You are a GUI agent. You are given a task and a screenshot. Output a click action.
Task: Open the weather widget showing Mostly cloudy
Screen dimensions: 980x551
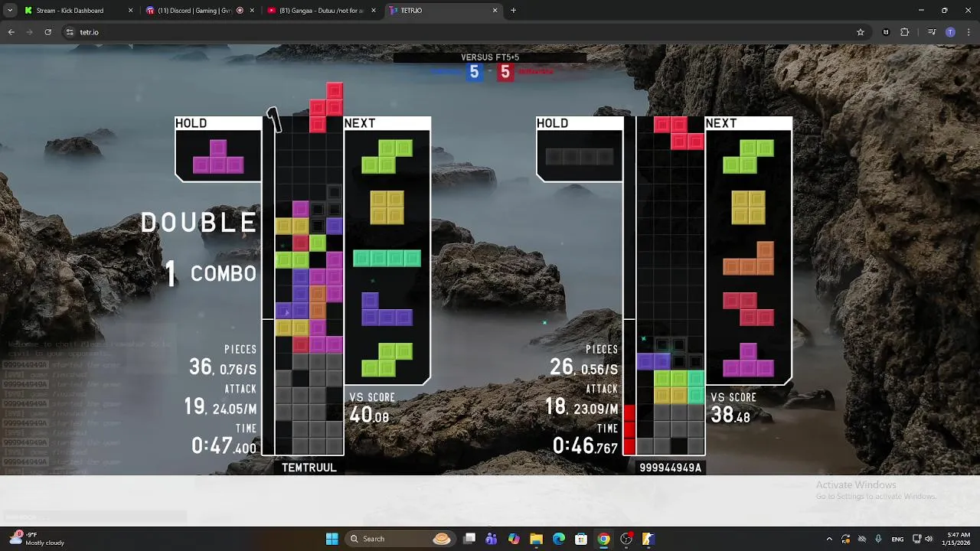pyautogui.click(x=35, y=539)
